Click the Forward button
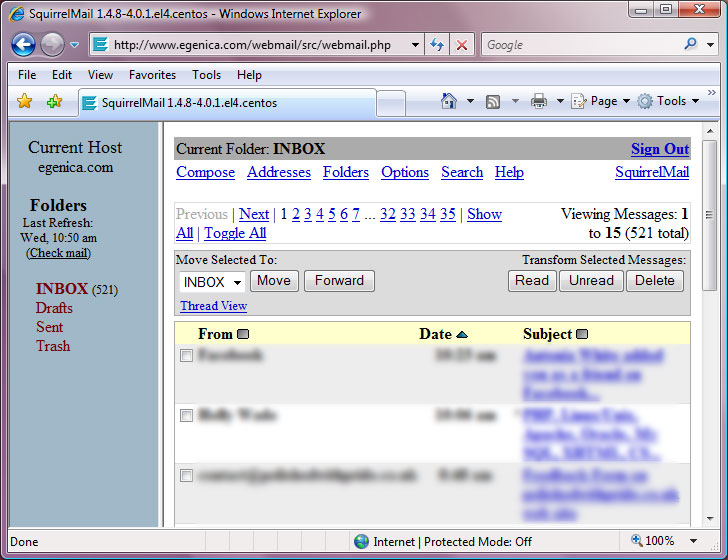728x560 pixels. click(339, 281)
